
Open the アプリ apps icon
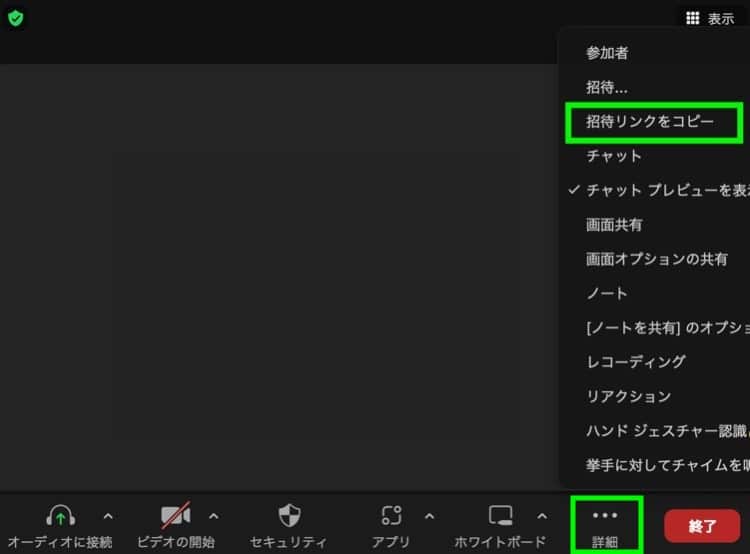coord(391,515)
